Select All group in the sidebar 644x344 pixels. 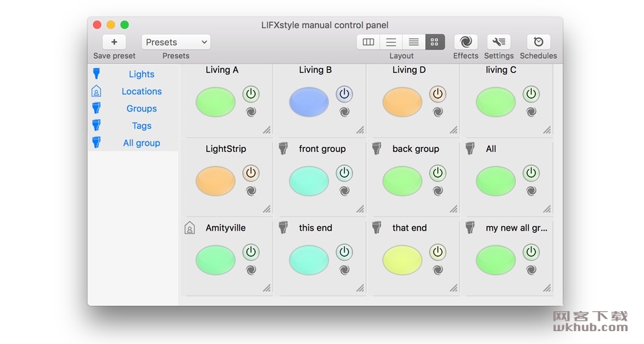(141, 143)
